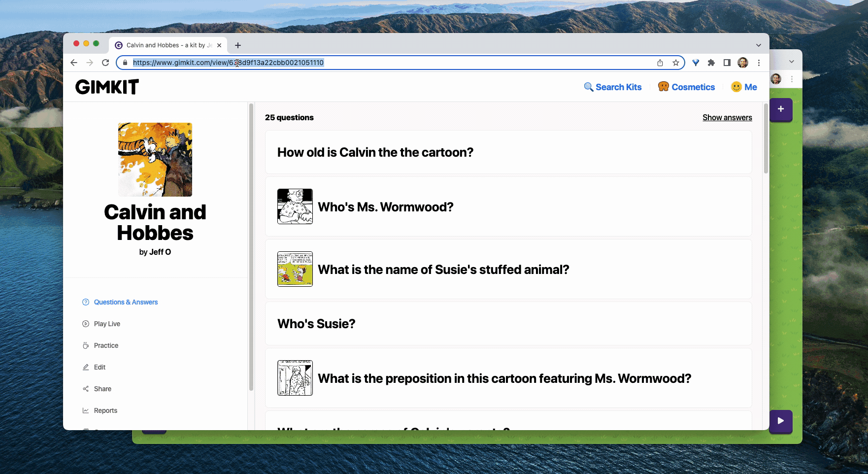Open Search Kits
This screenshot has width=868, height=474.
[613, 87]
